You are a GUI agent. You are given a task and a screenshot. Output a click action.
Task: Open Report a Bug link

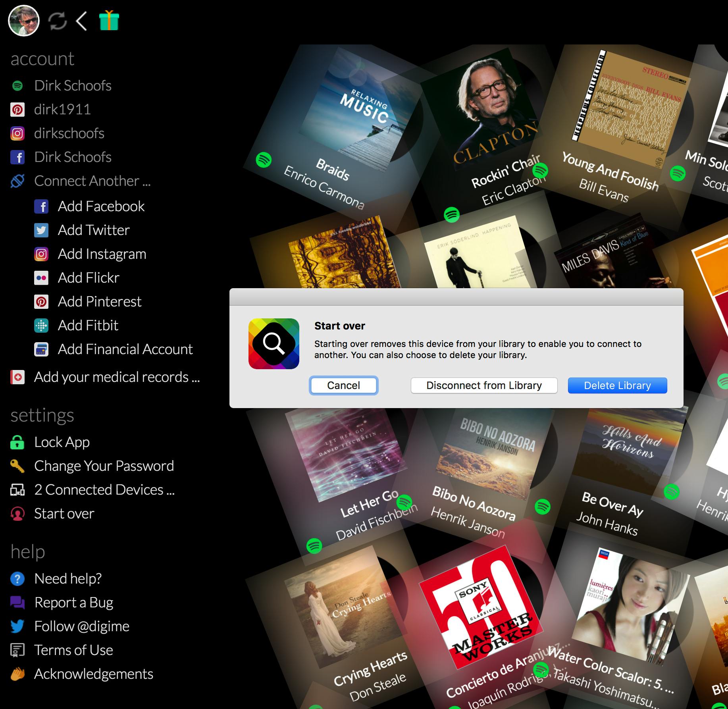tap(74, 603)
